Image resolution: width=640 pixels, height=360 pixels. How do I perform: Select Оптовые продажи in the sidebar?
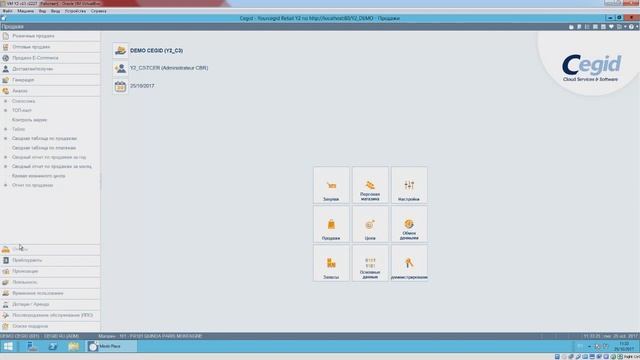click(50, 47)
